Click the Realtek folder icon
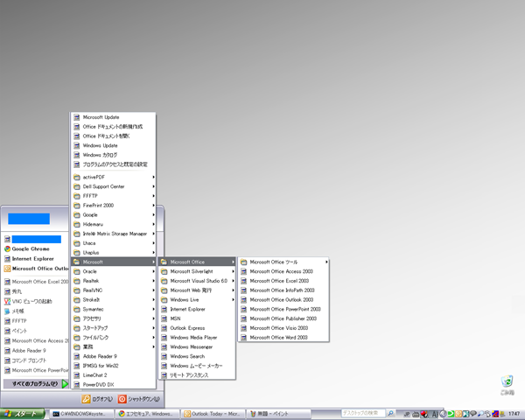Screen dimensions: 525x420 pyautogui.click(x=77, y=281)
